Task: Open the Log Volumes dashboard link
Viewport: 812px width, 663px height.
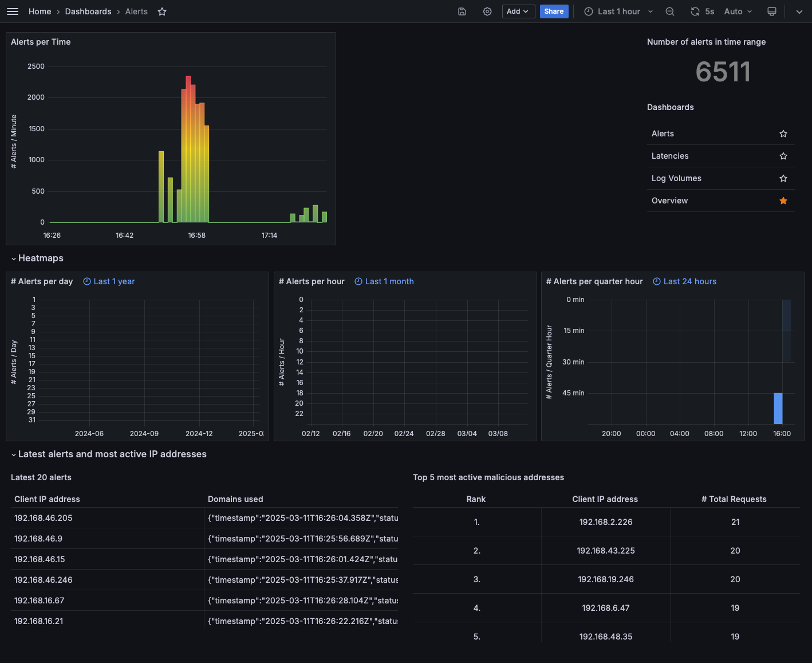Action: [676, 178]
